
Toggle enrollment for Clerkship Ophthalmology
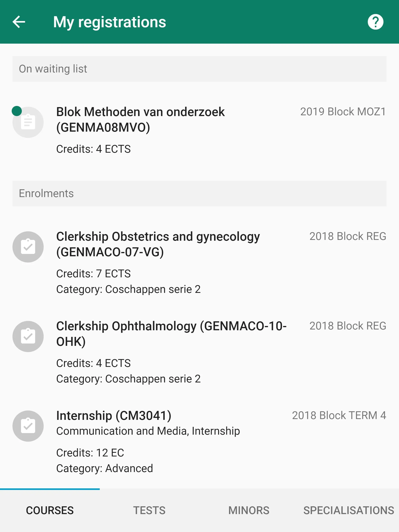click(x=28, y=335)
